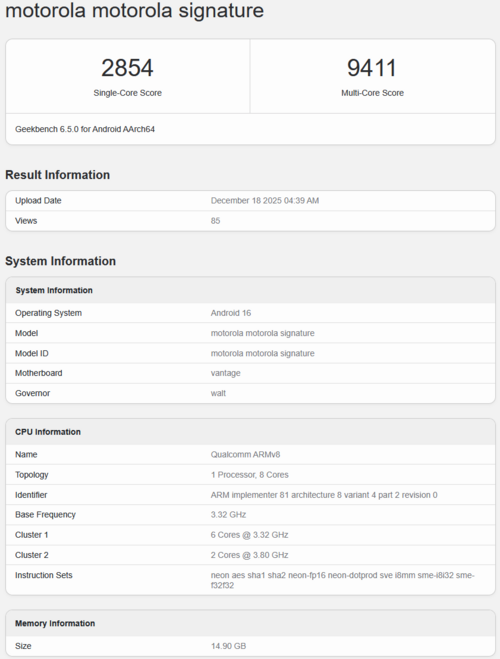
Task: Select the 'ARM implementer 81 architecture 8' identifier value
Action: point(324,495)
